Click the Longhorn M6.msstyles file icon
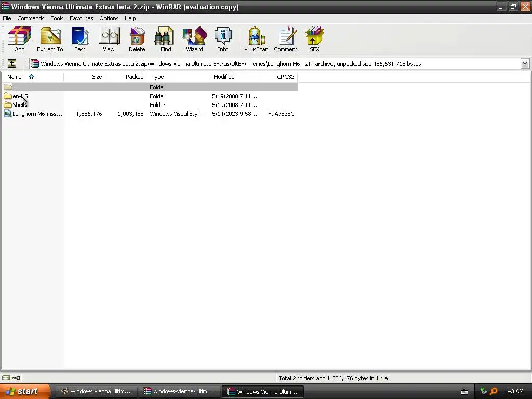The width and height of the screenshot is (532, 399). [8, 114]
